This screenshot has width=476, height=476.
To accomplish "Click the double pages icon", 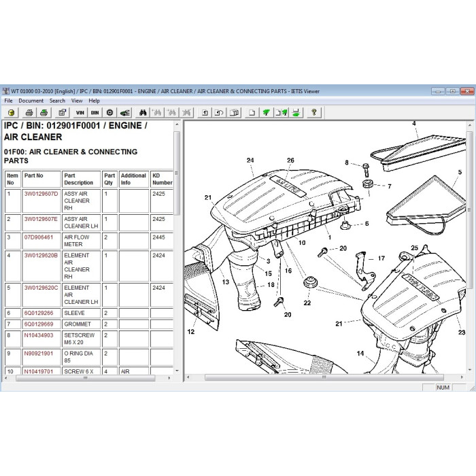I will point(234,113).
